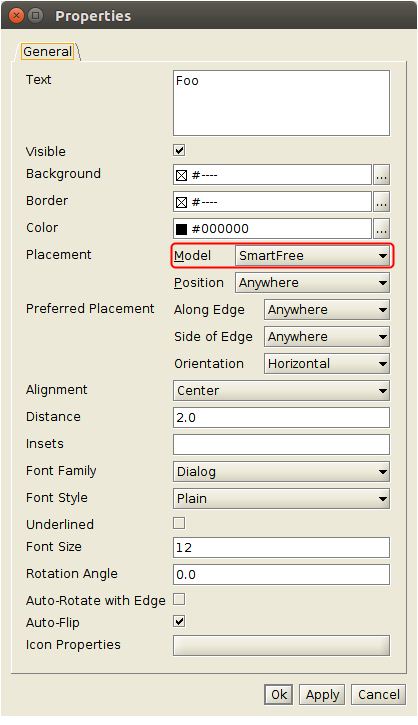Change Orientation from Horizontal dropdown
Screen dimensions: 418x725
[x=327, y=363]
